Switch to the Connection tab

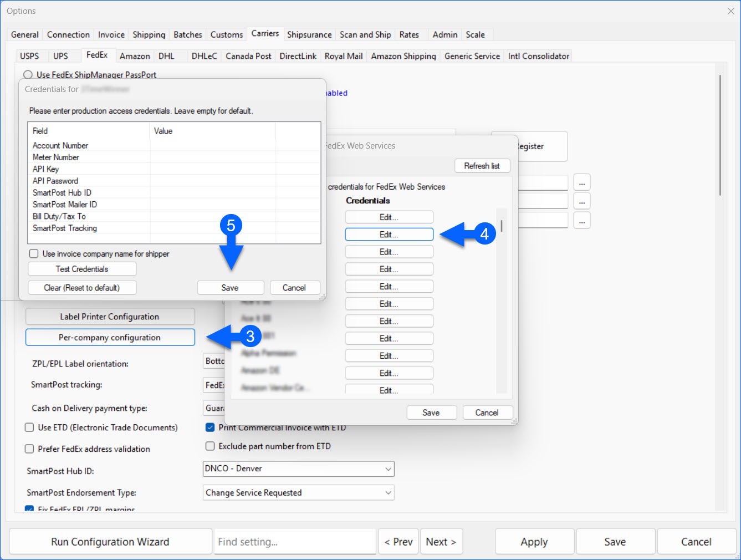[x=68, y=34]
